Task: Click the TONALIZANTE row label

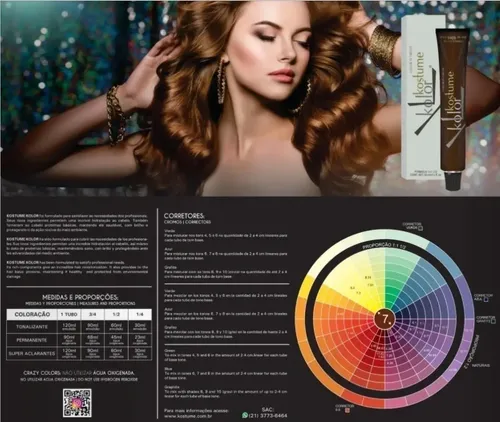Action: (32, 327)
